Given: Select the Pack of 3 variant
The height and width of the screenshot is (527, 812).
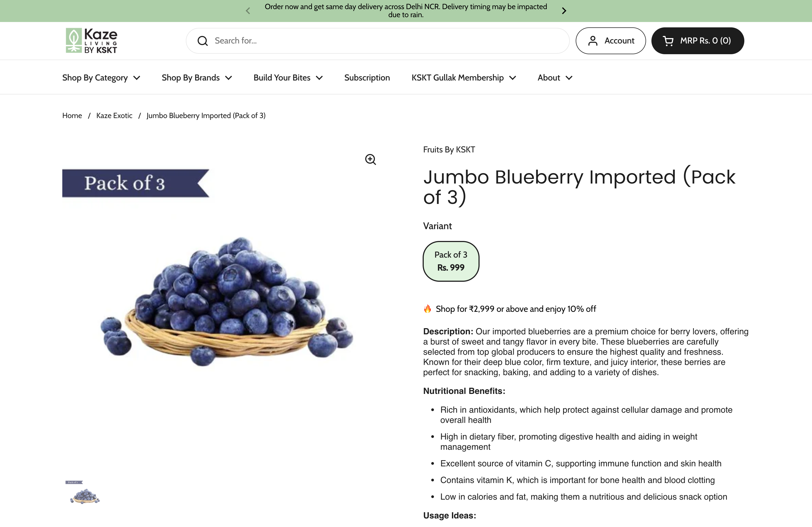Looking at the screenshot, I should click(451, 261).
